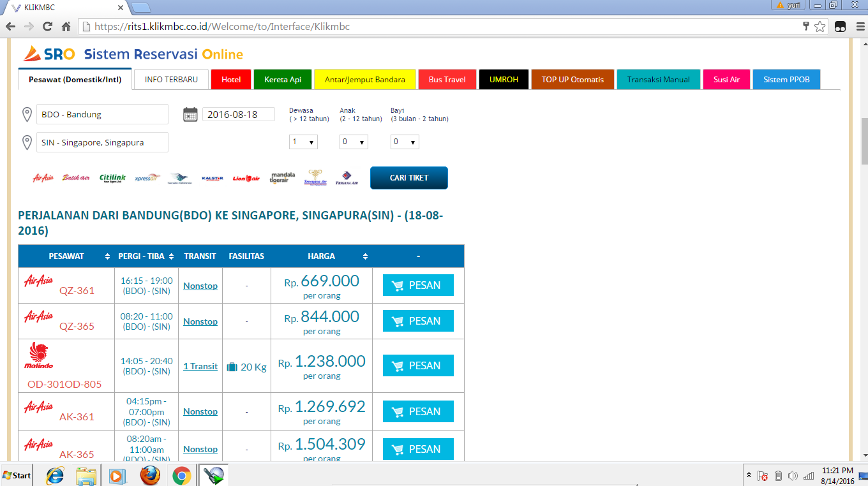Open the Sistem PPOB tab

(786, 79)
